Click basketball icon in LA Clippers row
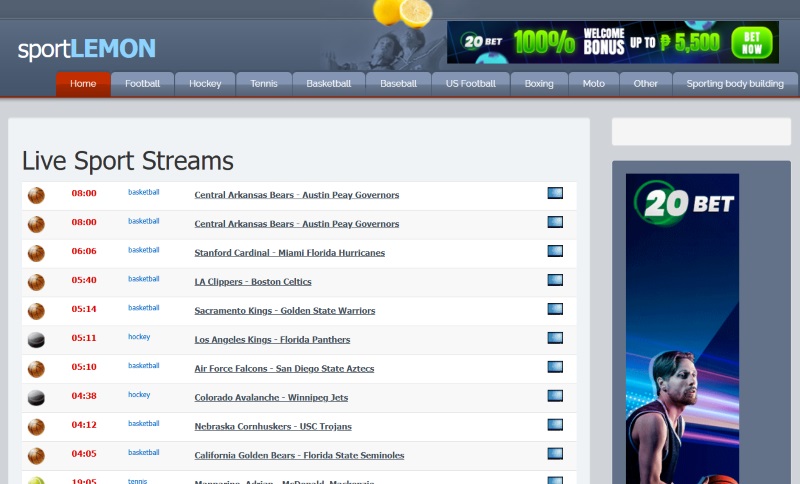Image resolution: width=800 pixels, height=484 pixels. 36,283
